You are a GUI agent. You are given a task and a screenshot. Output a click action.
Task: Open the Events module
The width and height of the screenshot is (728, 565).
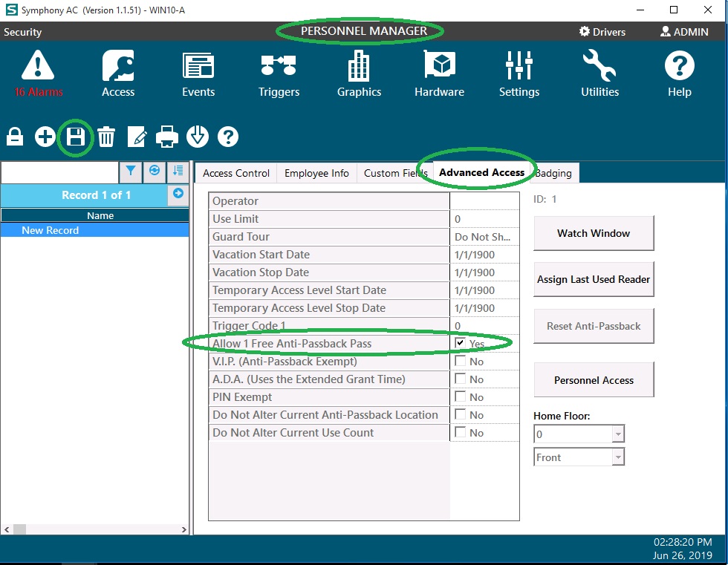(x=198, y=74)
